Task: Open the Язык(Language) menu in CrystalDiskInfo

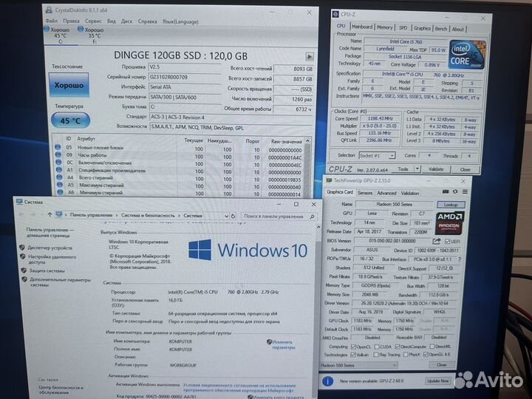Action: pyautogui.click(x=180, y=21)
